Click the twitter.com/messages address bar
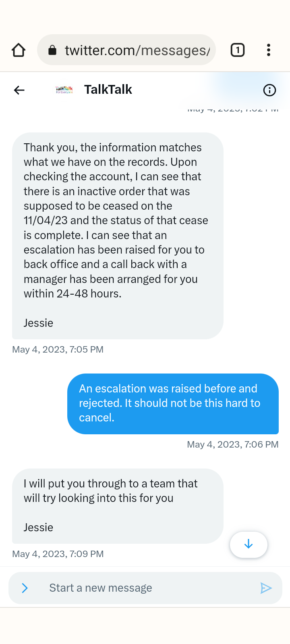The image size is (290, 644). point(137,50)
